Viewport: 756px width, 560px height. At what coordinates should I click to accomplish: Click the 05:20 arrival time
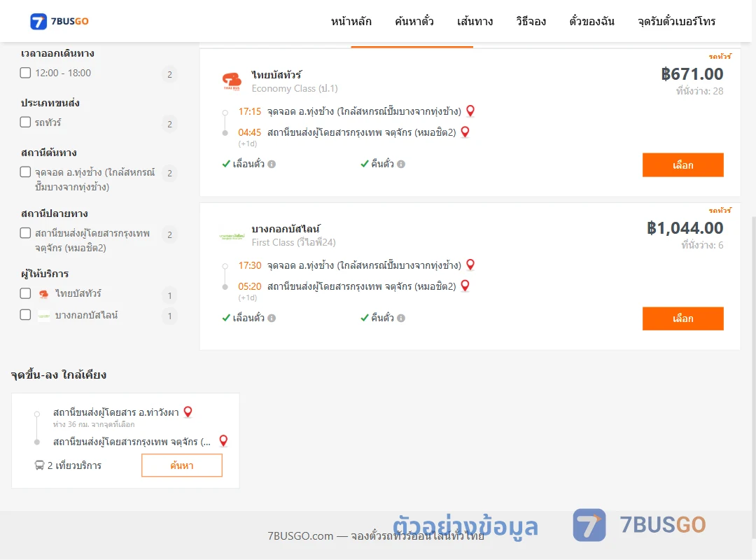pos(250,286)
